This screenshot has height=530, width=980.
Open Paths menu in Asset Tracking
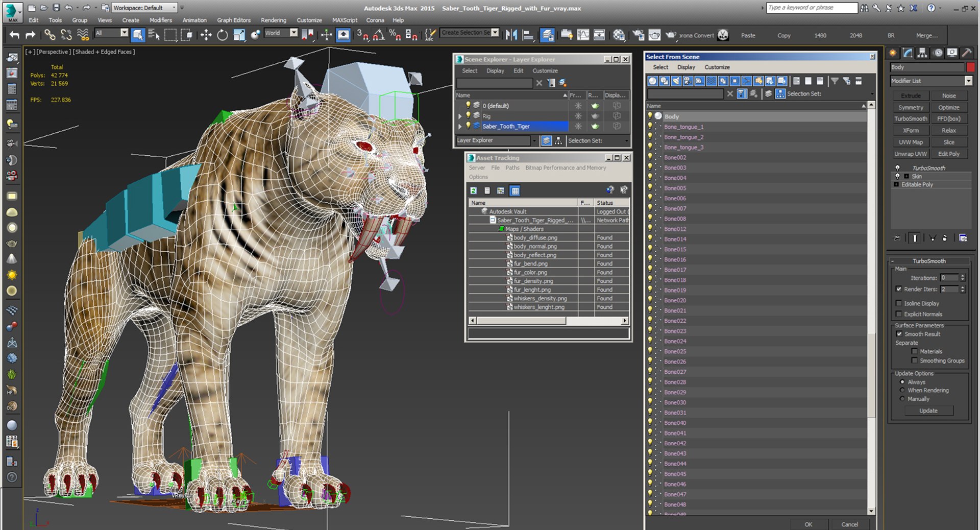click(x=512, y=167)
